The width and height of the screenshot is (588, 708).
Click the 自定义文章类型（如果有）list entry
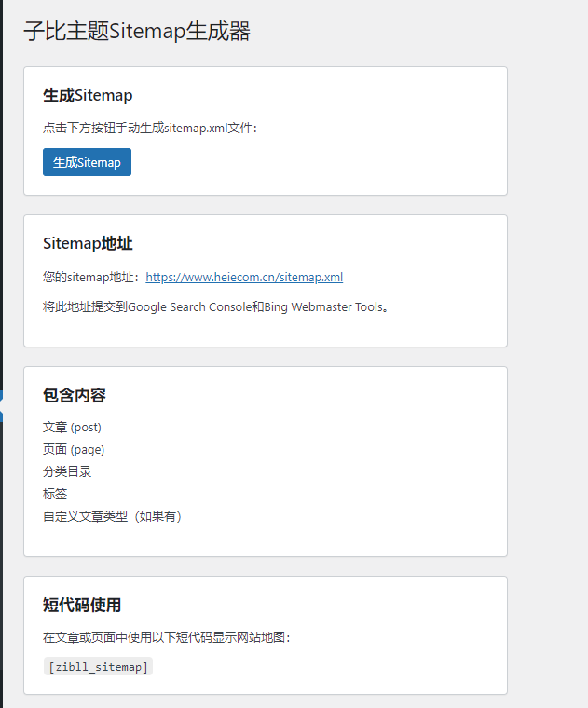113,516
